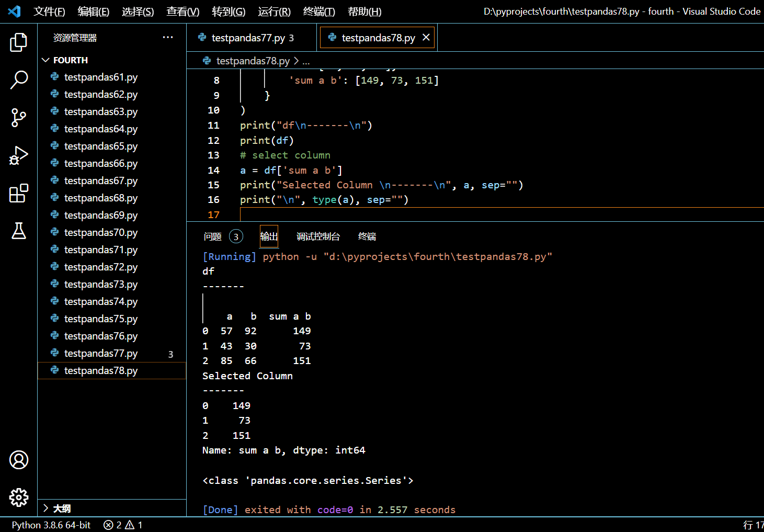Open the 运行(R) menu
The image size is (764, 532).
tap(274, 12)
